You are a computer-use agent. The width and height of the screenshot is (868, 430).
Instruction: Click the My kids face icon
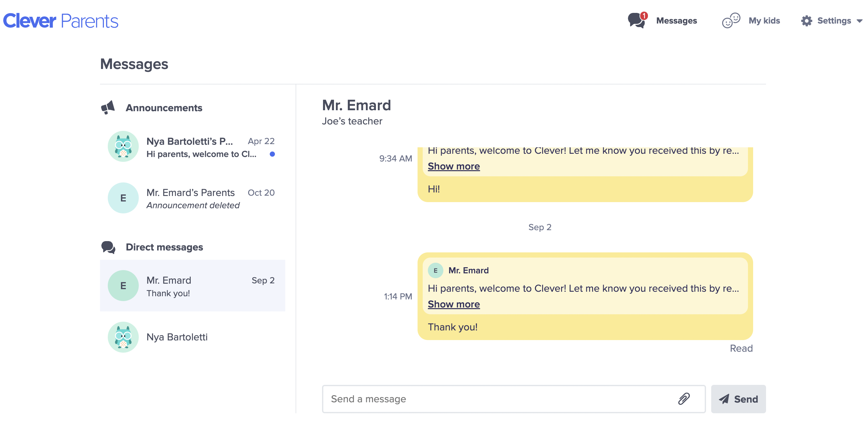(x=731, y=21)
